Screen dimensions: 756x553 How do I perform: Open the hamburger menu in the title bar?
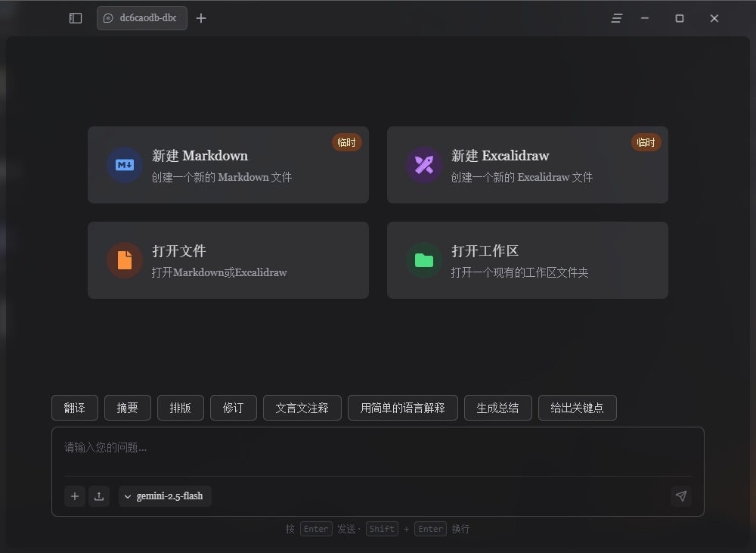pos(616,17)
